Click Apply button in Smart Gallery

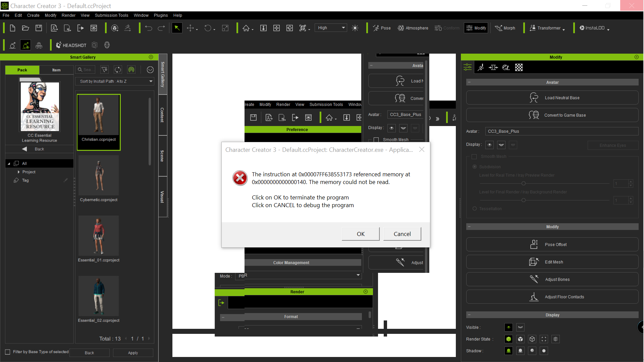[133, 353]
